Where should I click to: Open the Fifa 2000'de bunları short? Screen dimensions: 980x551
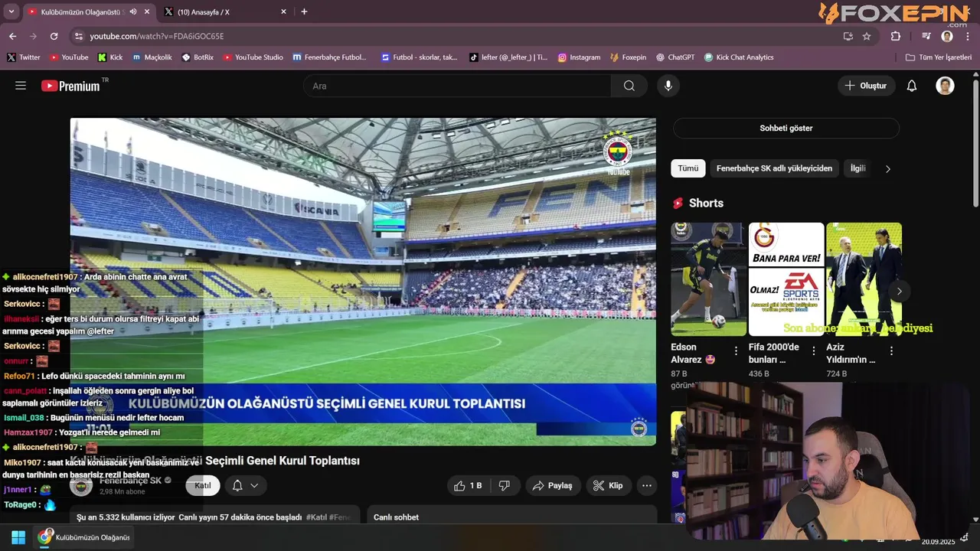coord(786,279)
